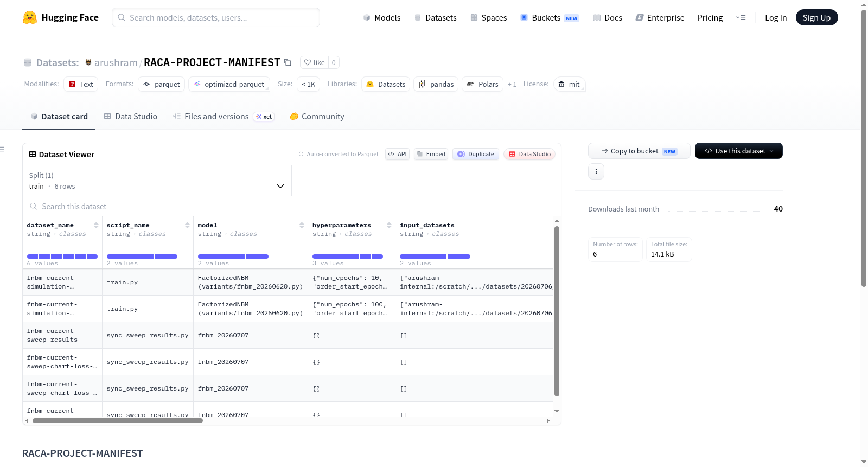
Task: Select the 'fnbm-current-sweep-results' cell
Action: [62, 335]
